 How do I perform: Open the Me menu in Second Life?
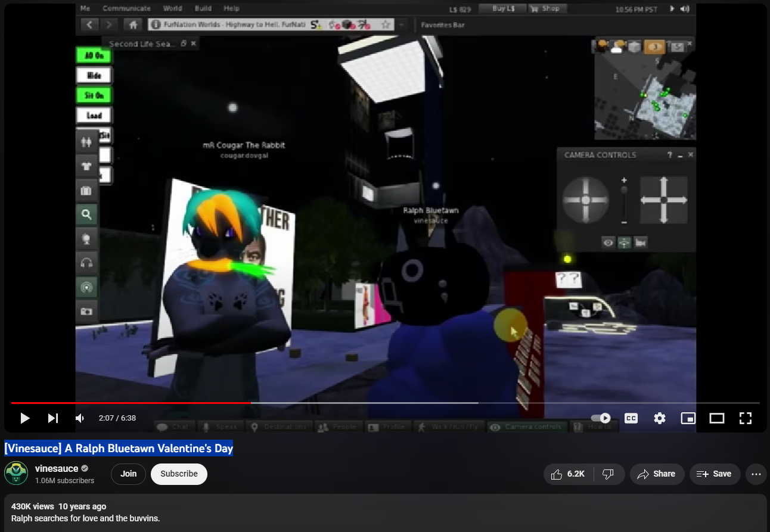click(x=85, y=8)
